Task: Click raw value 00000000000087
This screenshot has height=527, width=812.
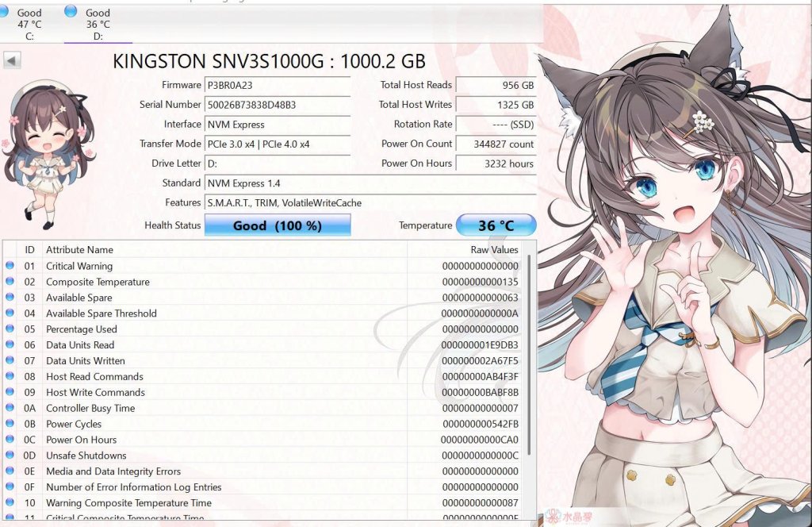Action: tap(480, 503)
